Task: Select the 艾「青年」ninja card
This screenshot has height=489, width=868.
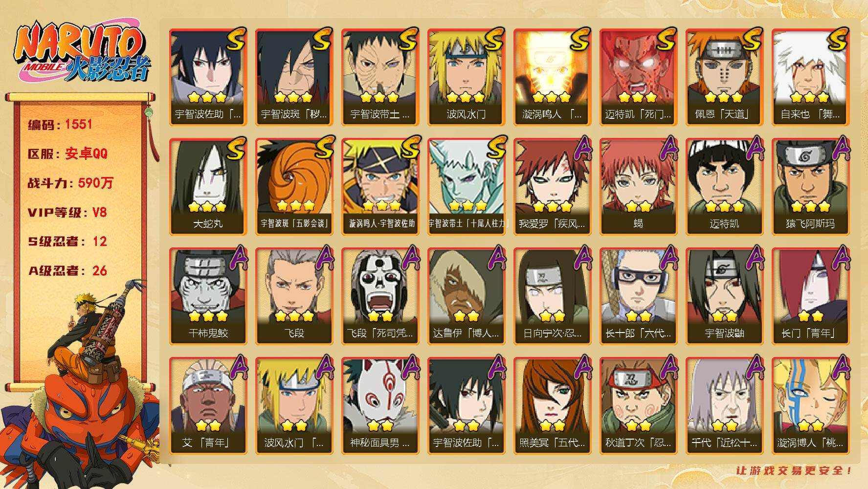Action: click(208, 406)
